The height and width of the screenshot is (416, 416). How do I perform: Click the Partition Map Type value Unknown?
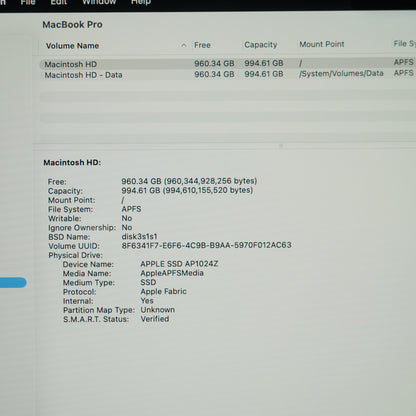click(x=158, y=310)
